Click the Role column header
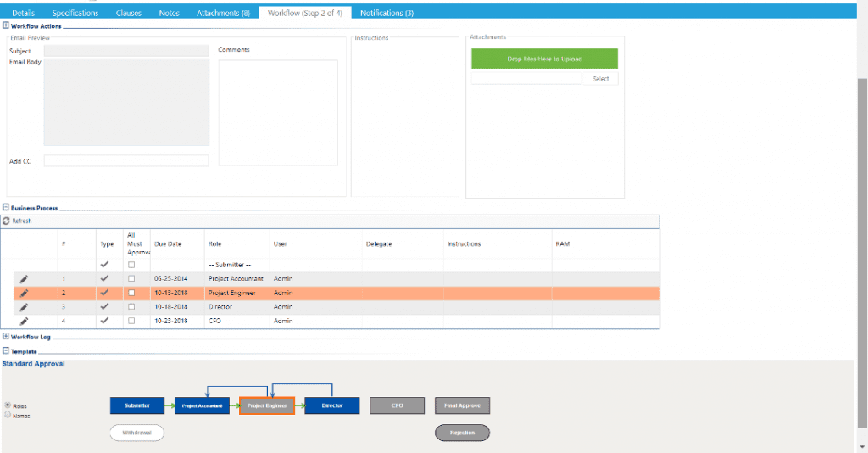868x453 pixels. pyautogui.click(x=214, y=243)
